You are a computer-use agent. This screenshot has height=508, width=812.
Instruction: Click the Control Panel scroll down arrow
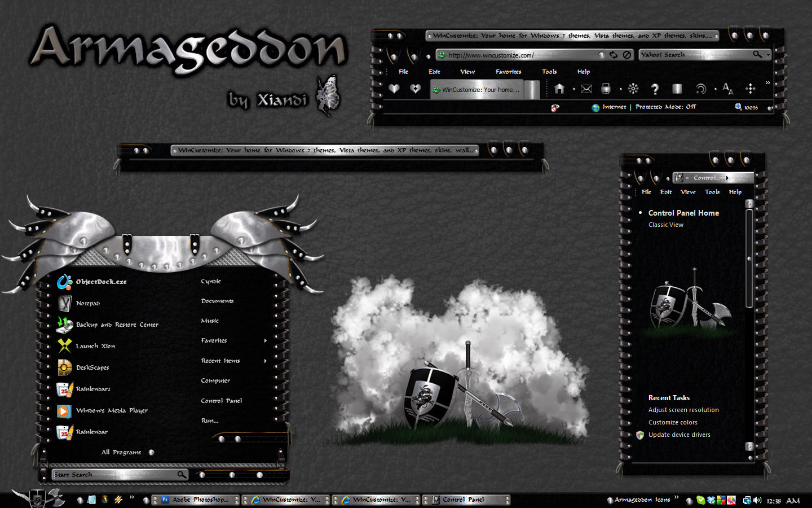[749, 446]
